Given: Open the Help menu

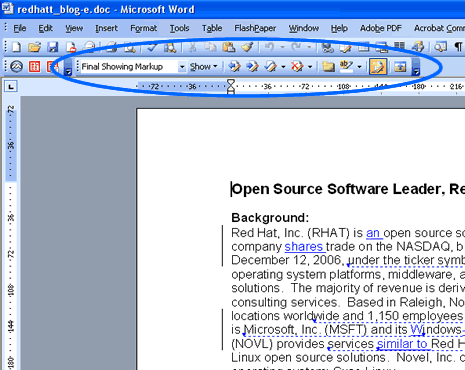Looking at the screenshot, I should click(x=339, y=28).
